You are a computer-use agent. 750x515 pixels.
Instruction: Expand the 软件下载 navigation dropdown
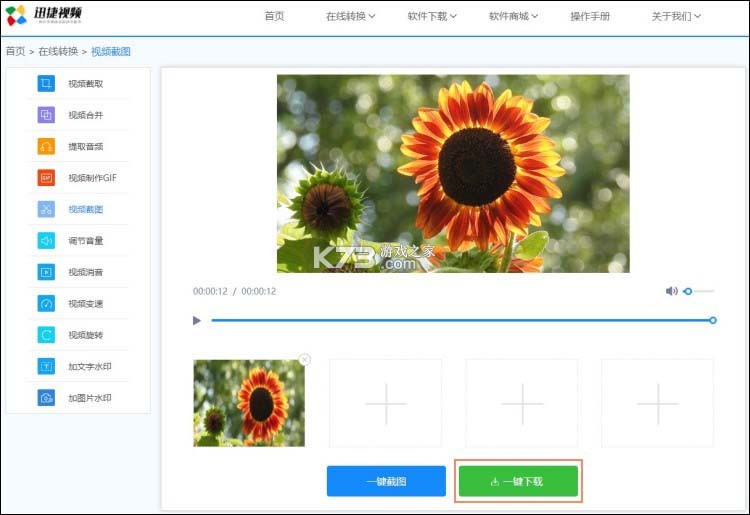(x=432, y=16)
